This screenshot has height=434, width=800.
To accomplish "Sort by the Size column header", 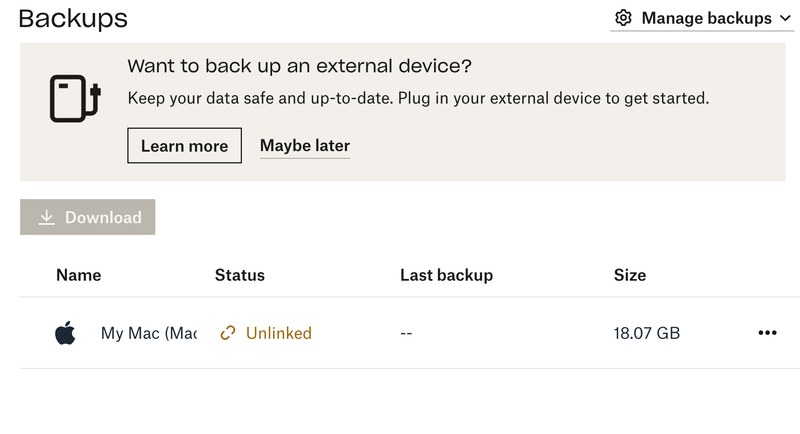I will pyautogui.click(x=630, y=275).
